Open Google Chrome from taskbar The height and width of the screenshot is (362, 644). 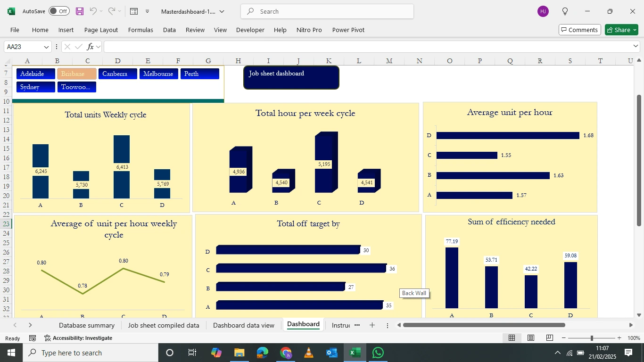pyautogui.click(x=286, y=353)
